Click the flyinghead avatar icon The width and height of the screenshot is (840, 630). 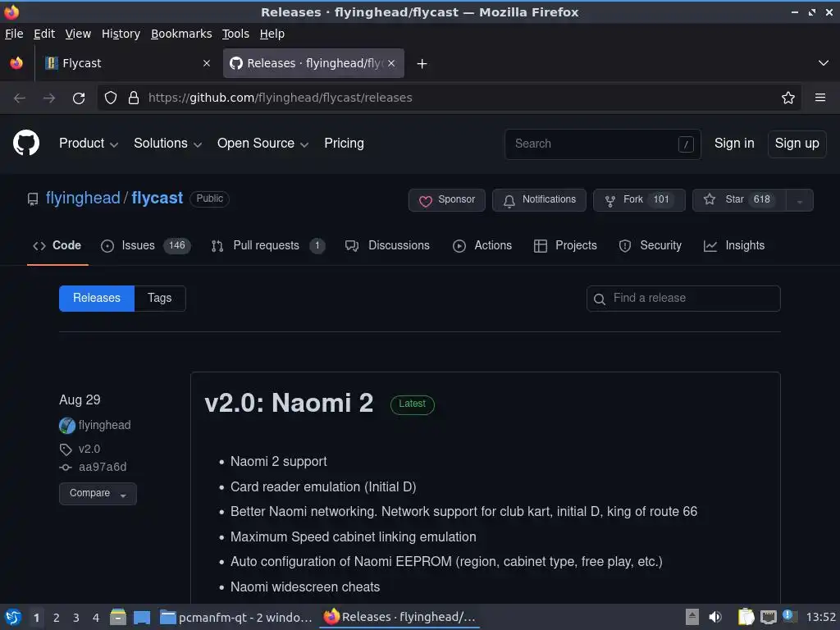(67, 426)
